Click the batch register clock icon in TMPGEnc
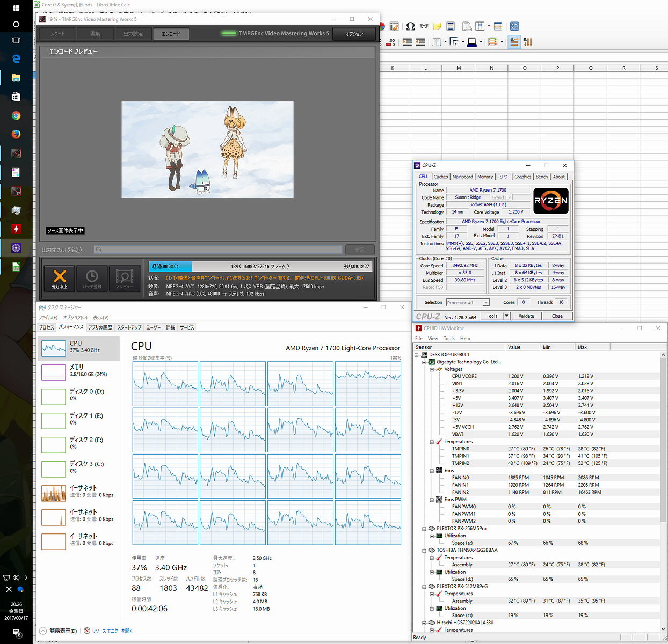The image size is (668, 644). coord(92,279)
